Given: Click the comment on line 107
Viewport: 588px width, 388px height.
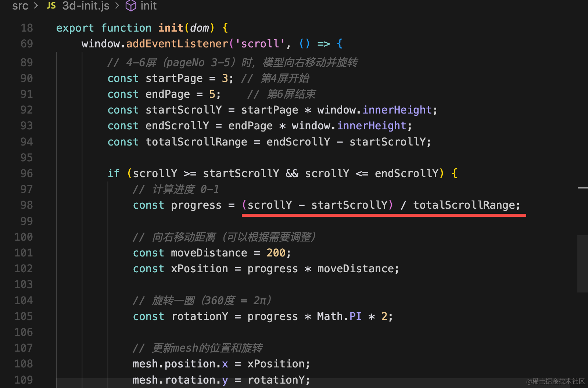Looking at the screenshot, I should [x=198, y=348].
